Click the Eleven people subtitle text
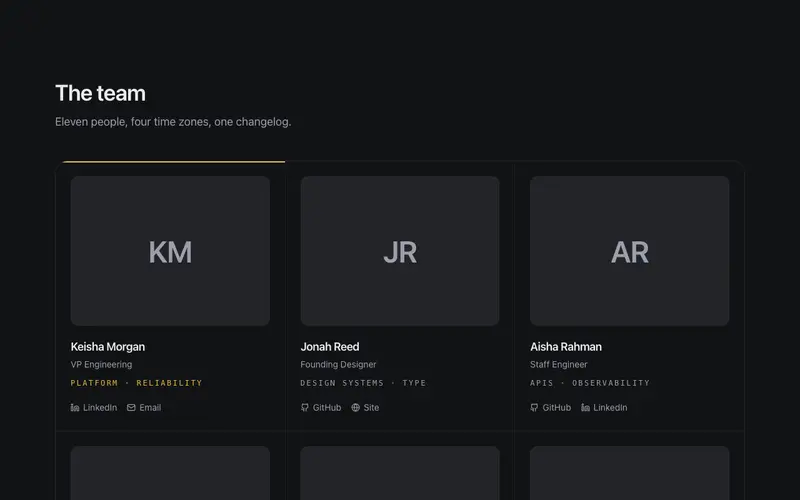 (173, 122)
